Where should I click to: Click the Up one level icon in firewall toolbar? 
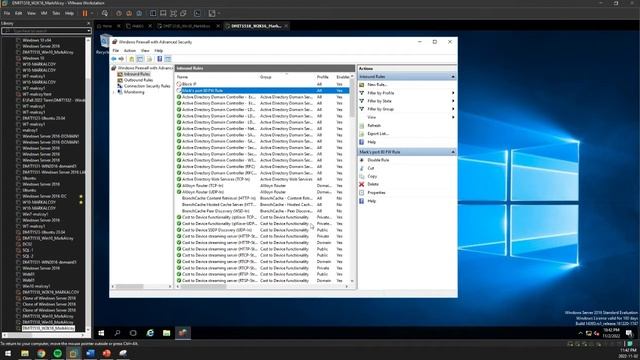131,59
